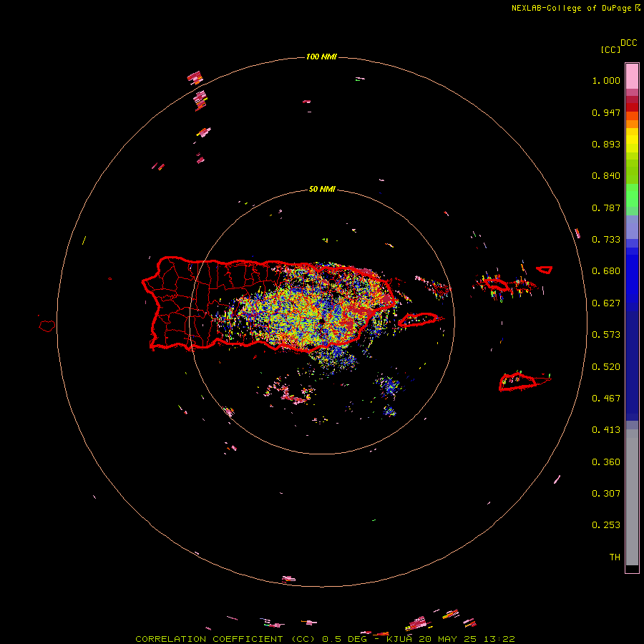Click the 0.413 color scale value
Viewport: 644px width, 644px height.
pyautogui.click(x=606, y=430)
